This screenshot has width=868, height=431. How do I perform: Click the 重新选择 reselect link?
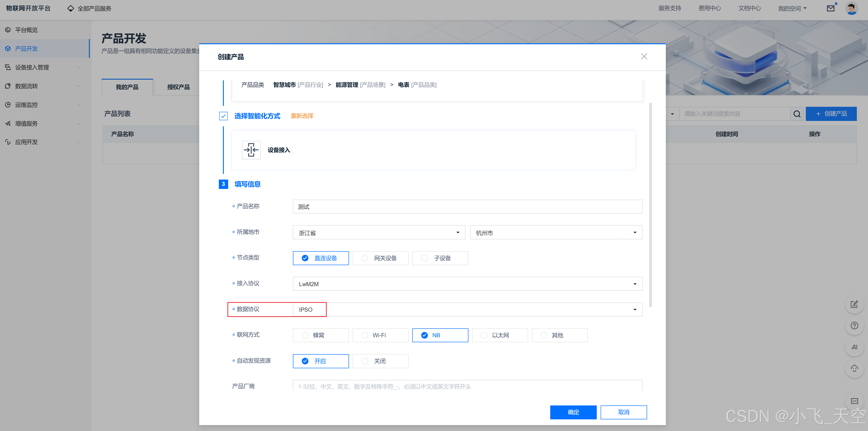[x=302, y=116]
